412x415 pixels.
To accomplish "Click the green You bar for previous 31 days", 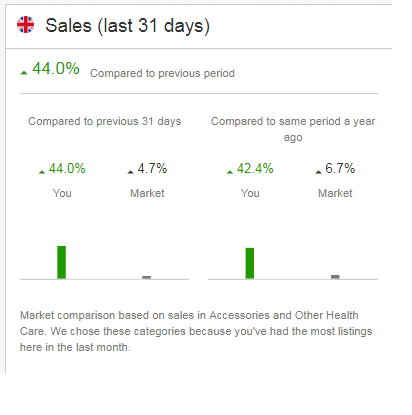I will coord(62,262).
